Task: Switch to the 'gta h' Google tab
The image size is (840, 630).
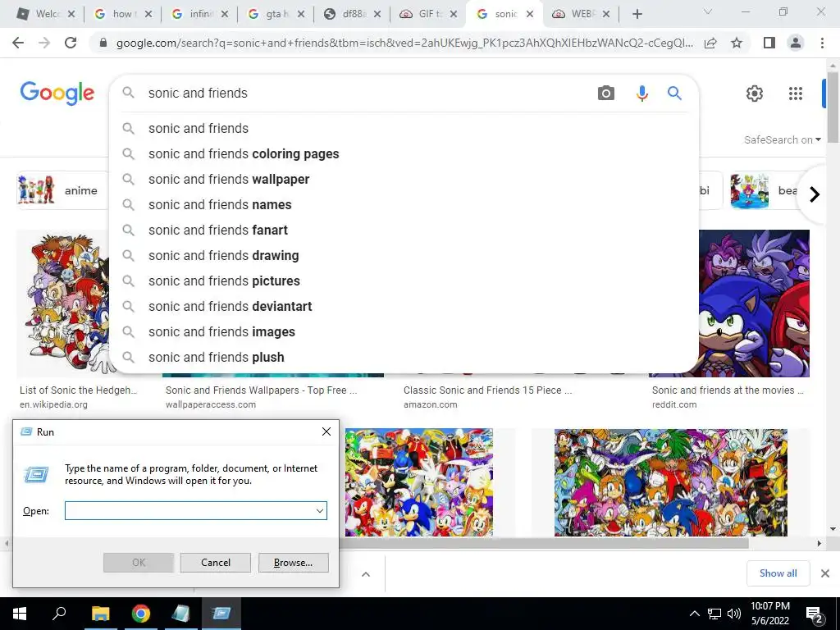Action: [x=276, y=15]
